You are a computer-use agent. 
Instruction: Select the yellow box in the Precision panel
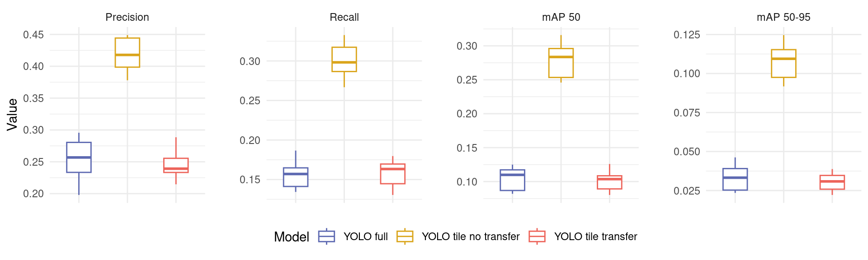click(127, 52)
